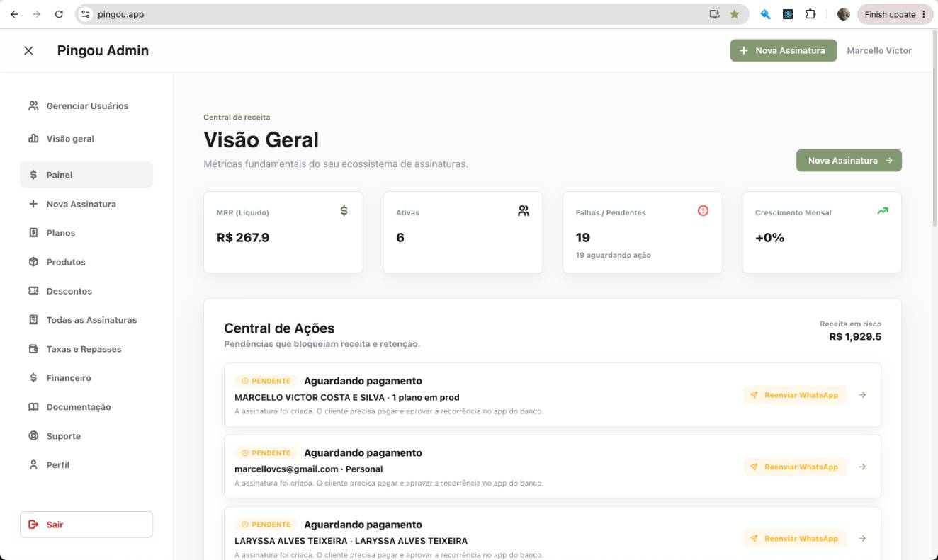The height and width of the screenshot is (560, 938).
Task: Open Todas as Assinaturas in sidebar
Action: pos(86,320)
